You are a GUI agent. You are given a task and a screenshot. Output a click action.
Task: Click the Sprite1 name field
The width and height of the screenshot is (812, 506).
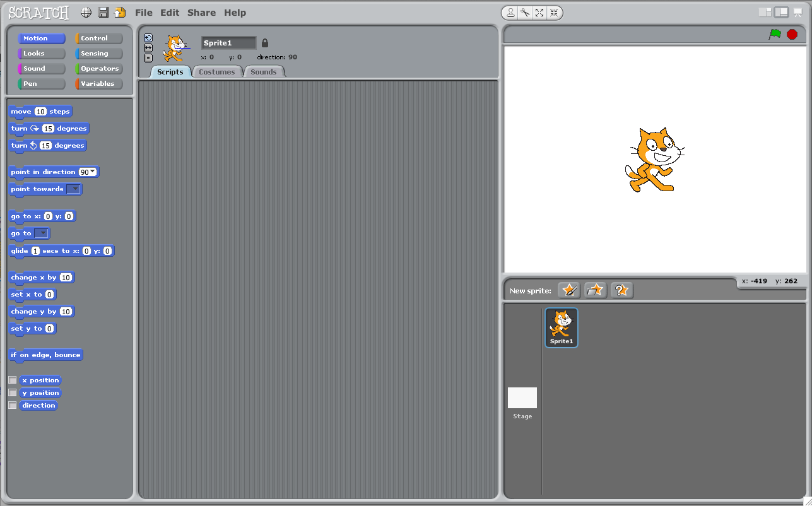coord(228,43)
